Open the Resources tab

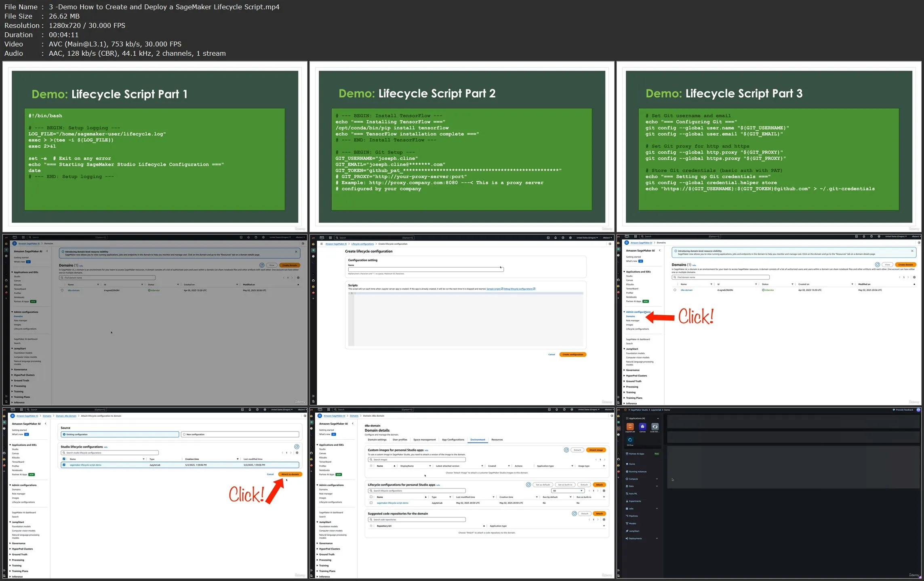(x=497, y=440)
